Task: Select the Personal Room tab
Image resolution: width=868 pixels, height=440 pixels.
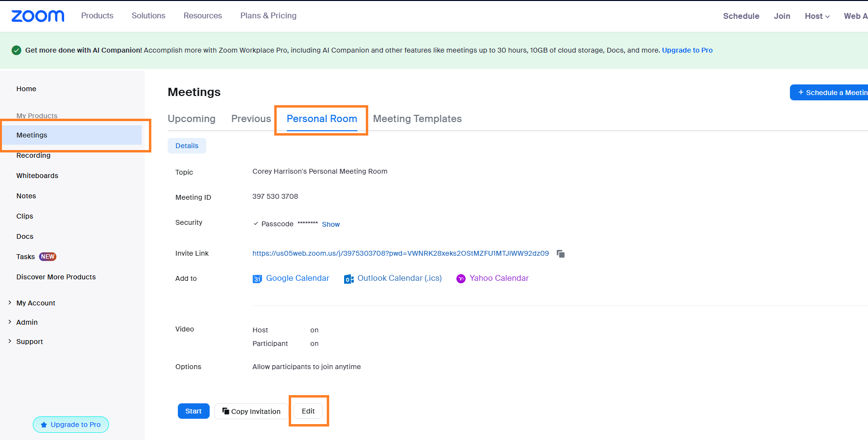Action: point(322,119)
